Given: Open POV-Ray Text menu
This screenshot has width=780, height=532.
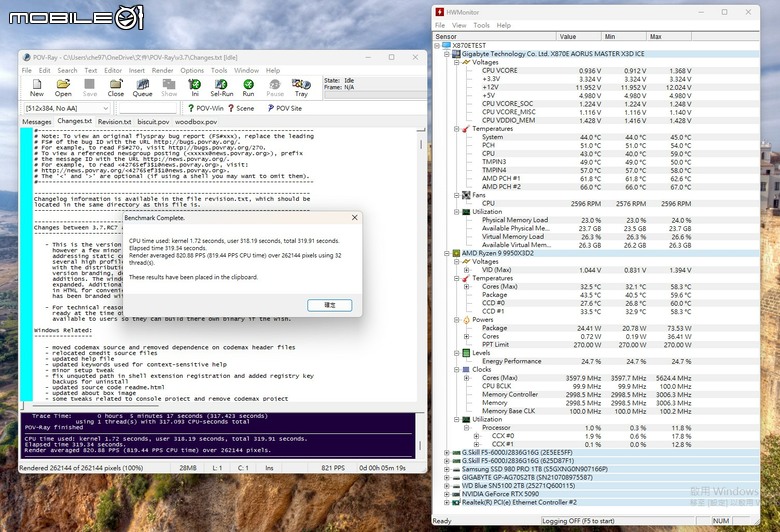Looking at the screenshot, I should [x=91, y=70].
